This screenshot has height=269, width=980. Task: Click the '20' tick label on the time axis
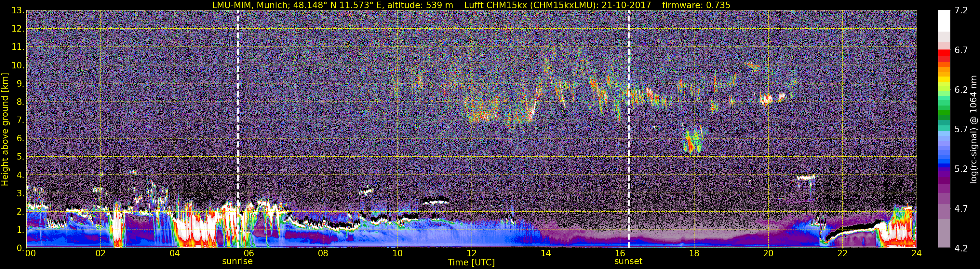pos(768,253)
